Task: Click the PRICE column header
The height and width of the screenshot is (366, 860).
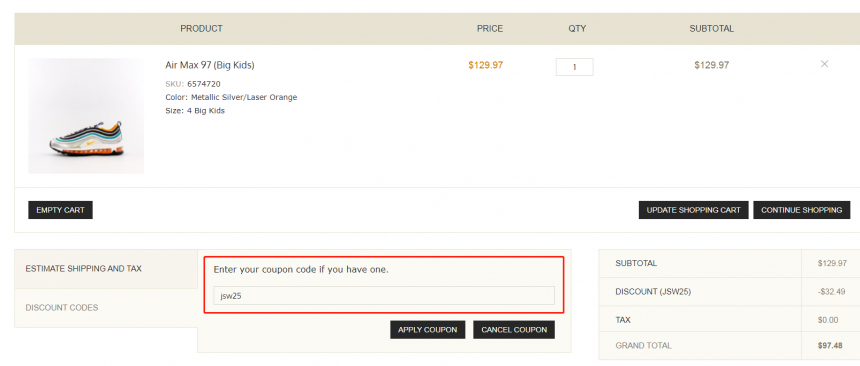Action: point(490,29)
